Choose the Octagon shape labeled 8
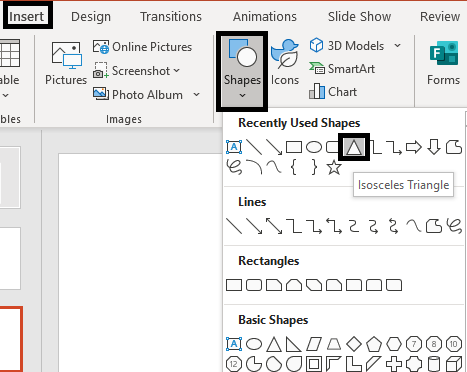467x372 pixels. [x=434, y=344]
